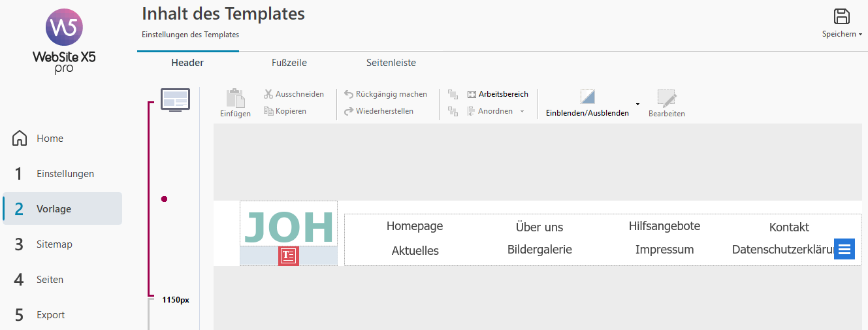Click the blue hamburger menu icon
This screenshot has height=330, width=868.
coord(844,248)
